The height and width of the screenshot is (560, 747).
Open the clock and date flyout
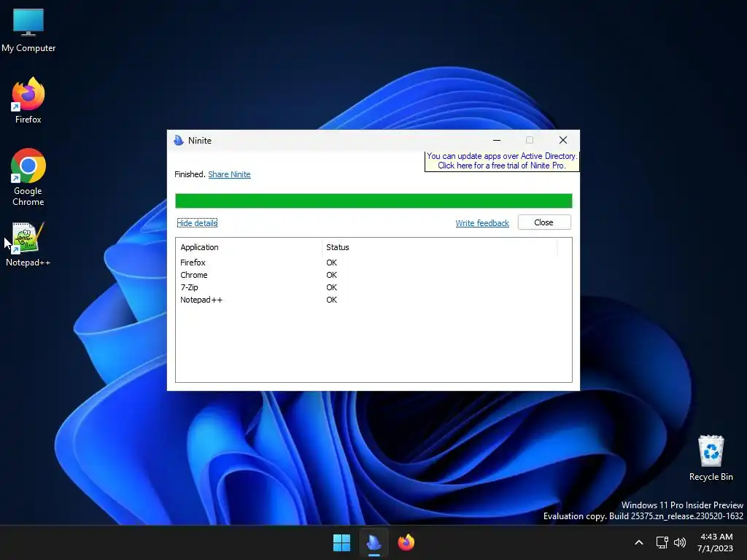pyautogui.click(x=716, y=542)
